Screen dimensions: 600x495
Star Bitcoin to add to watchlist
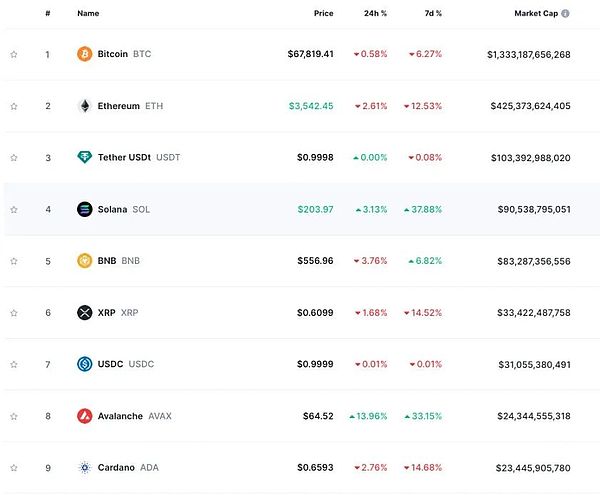[x=14, y=54]
